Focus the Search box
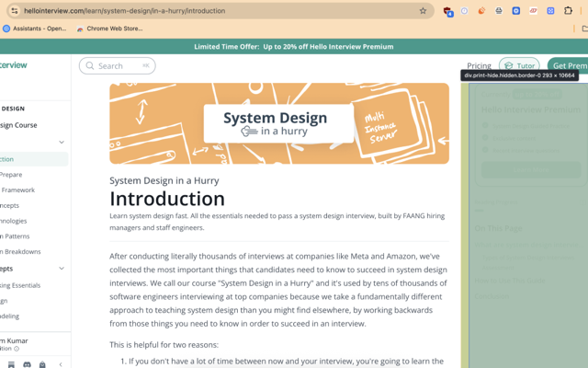 117,65
